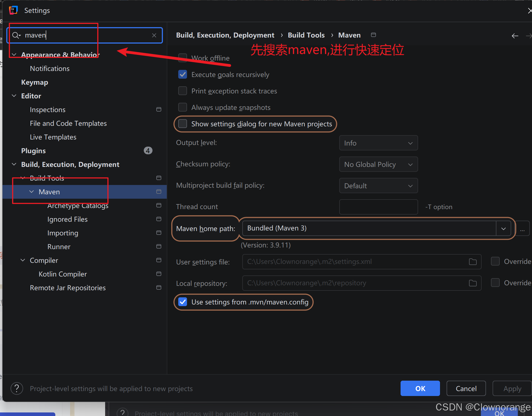
Task: Open the Plugins settings page
Action: (x=33, y=151)
